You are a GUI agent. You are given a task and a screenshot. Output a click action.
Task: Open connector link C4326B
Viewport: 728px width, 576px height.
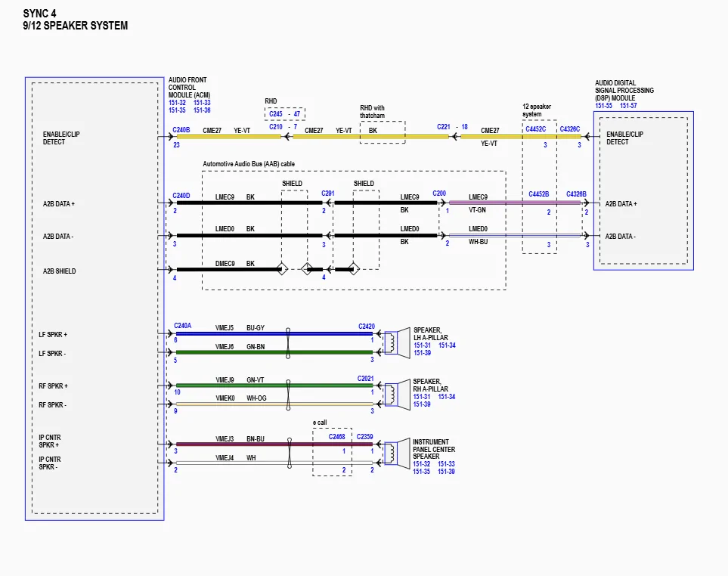tap(576, 194)
